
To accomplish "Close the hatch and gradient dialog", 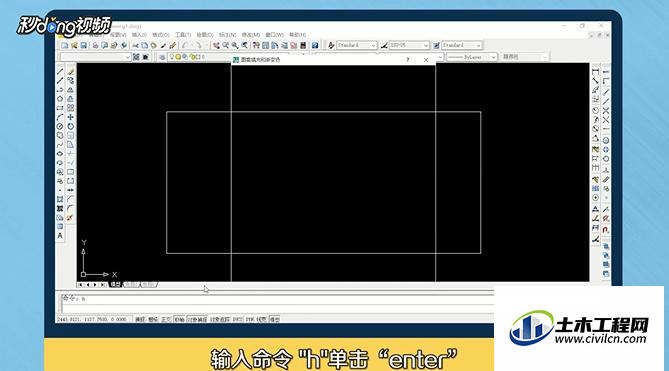I will pyautogui.click(x=426, y=60).
